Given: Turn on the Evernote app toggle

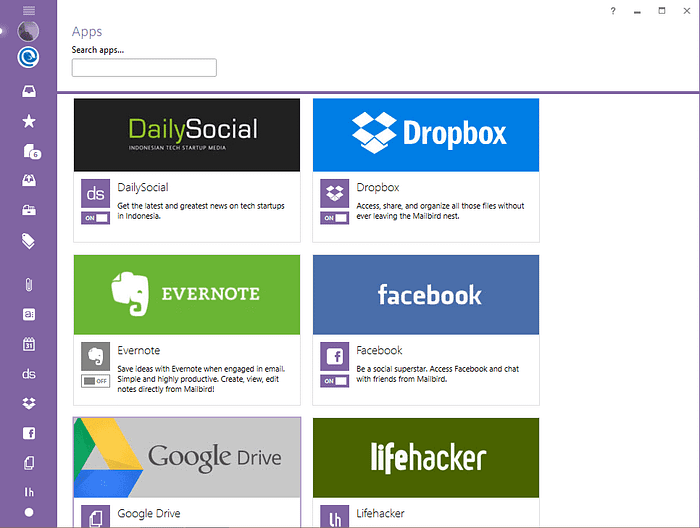Looking at the screenshot, I should pos(96,381).
